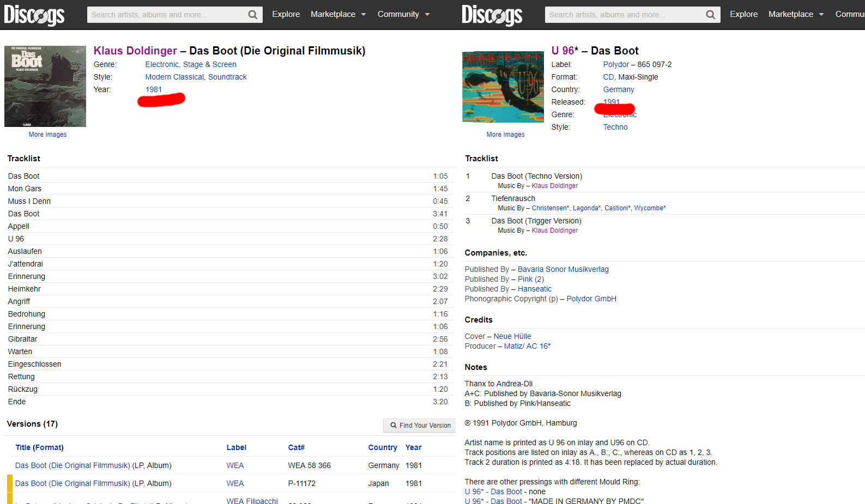865x504 pixels.
Task: Select the Das Boot (Trigger Version) track title
Action: [x=536, y=221]
